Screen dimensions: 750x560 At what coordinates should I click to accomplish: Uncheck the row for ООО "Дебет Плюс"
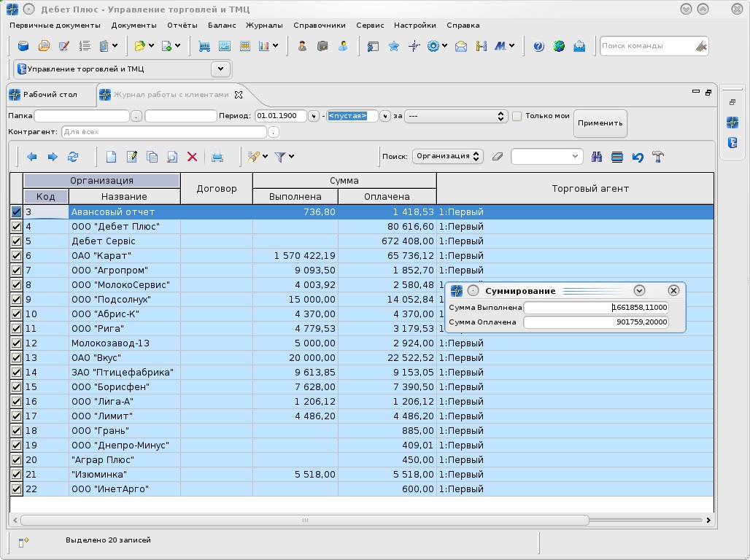click(16, 226)
